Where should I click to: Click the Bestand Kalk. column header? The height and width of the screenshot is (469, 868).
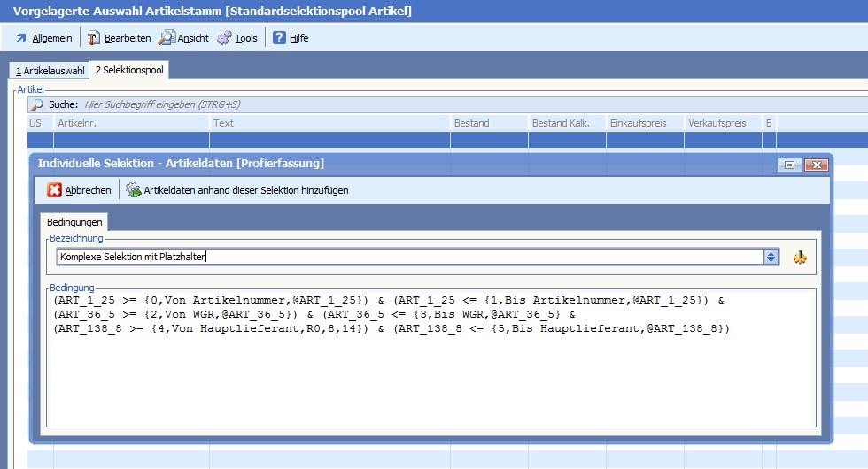[x=566, y=123]
